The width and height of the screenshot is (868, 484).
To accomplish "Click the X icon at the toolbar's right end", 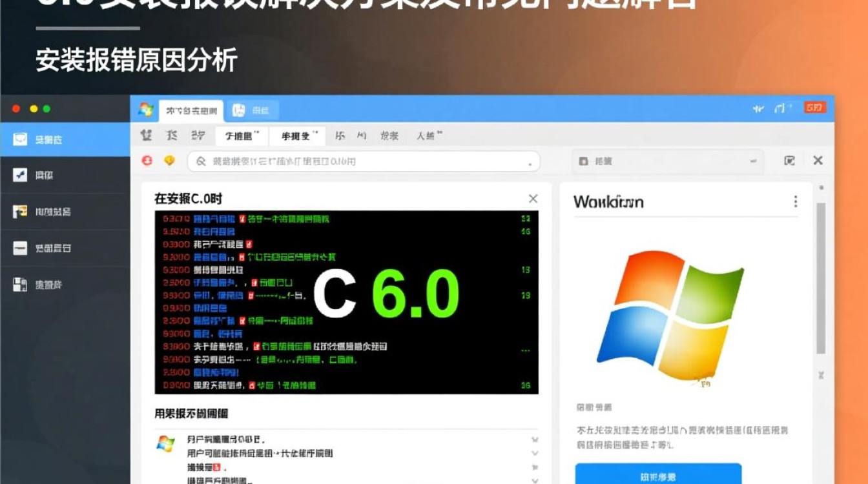I will [818, 161].
